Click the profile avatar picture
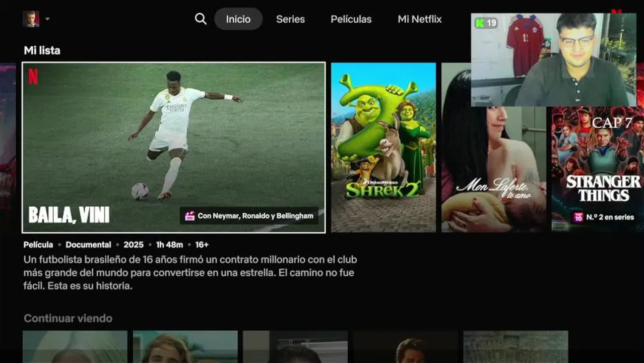This screenshot has width=644, height=363. (x=31, y=19)
